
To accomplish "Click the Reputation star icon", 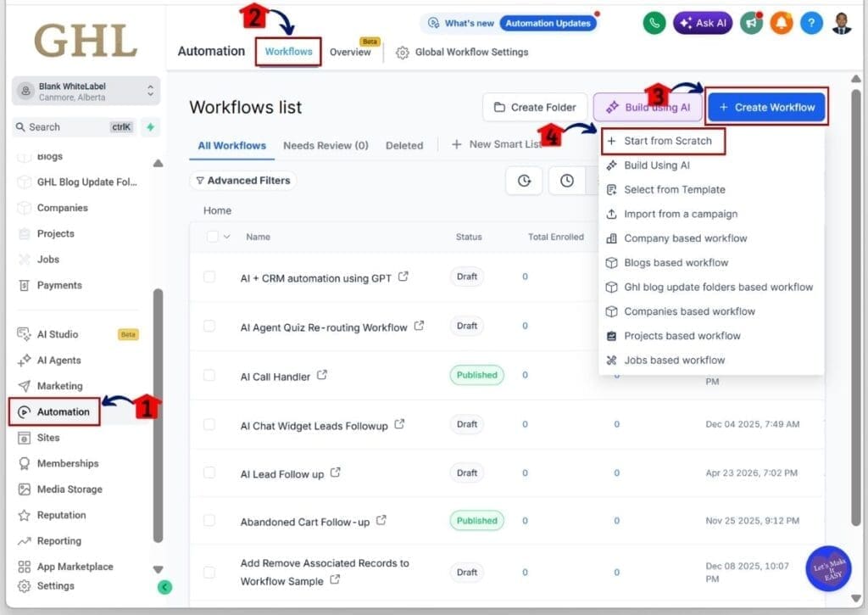I will point(24,515).
